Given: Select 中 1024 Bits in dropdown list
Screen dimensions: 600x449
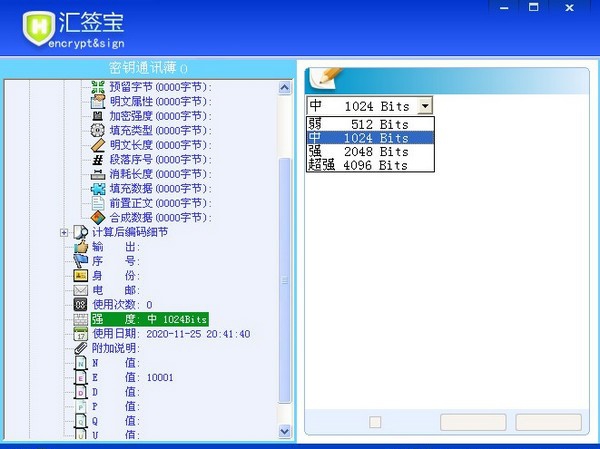Looking at the screenshot, I should (x=370, y=138).
